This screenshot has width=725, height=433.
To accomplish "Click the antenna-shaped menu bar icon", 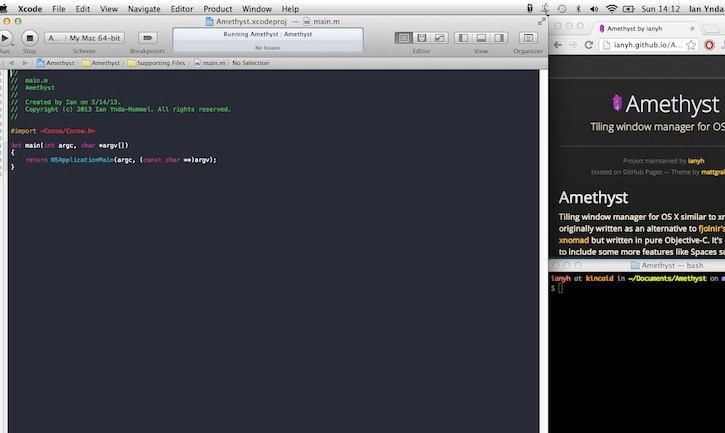I will pos(546,9).
